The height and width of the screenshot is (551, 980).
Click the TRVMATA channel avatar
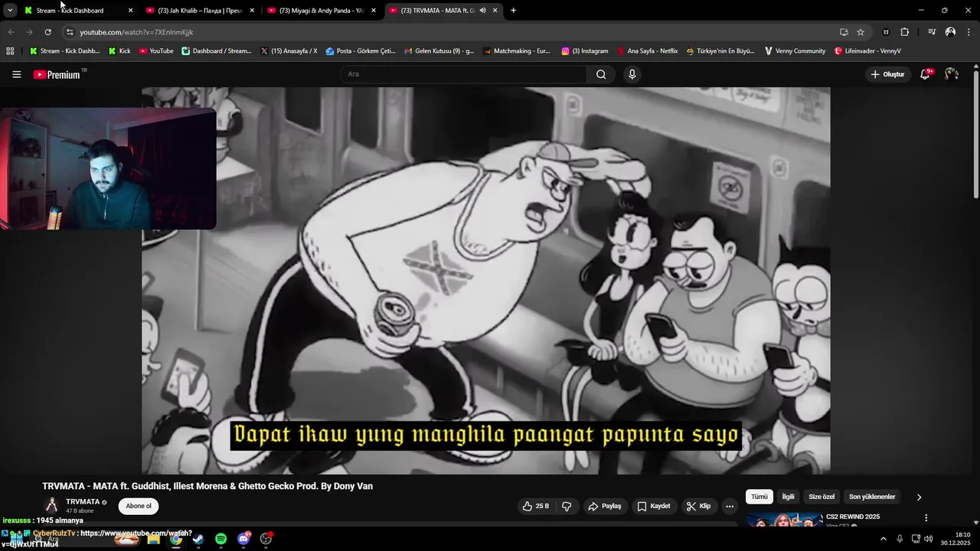coord(52,505)
